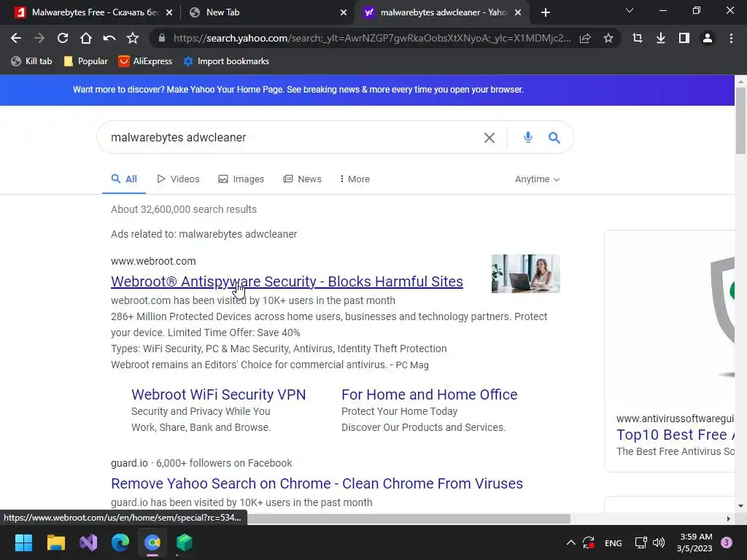Open the Anytime time filter dropdown
747x560 pixels.
click(537, 179)
